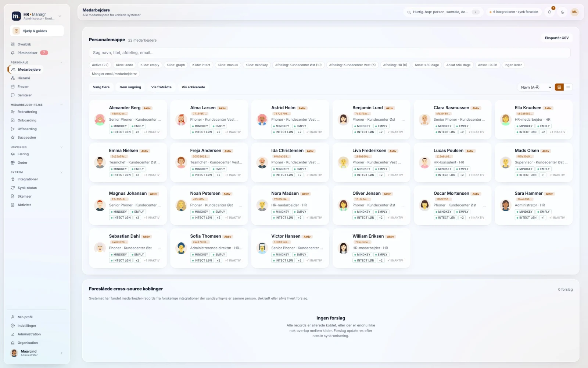
Task: Open the notifications bell icon
Action: pyautogui.click(x=549, y=12)
